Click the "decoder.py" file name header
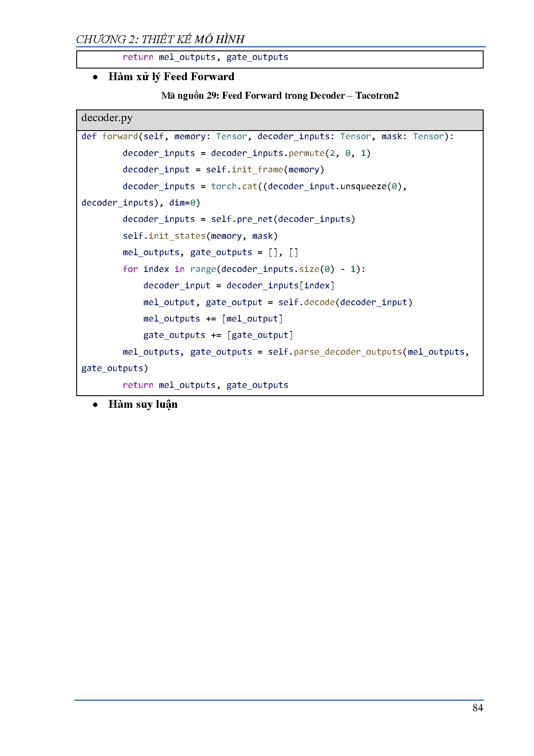 (x=107, y=118)
